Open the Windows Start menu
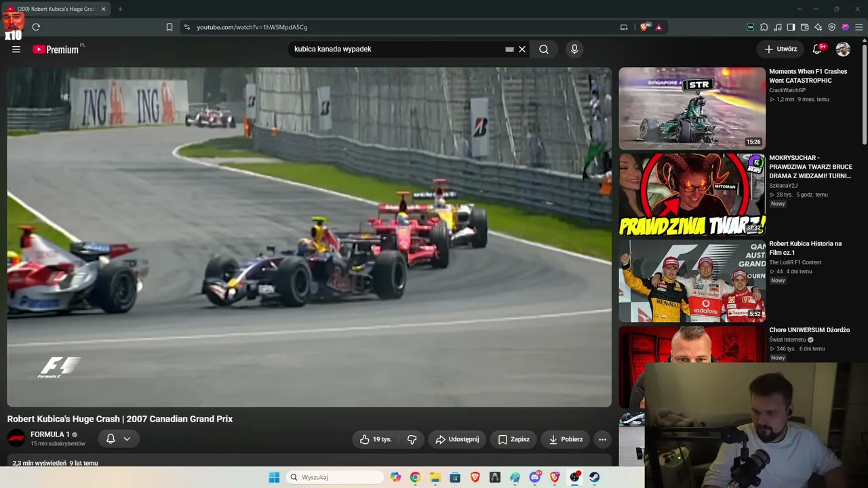 [x=274, y=477]
